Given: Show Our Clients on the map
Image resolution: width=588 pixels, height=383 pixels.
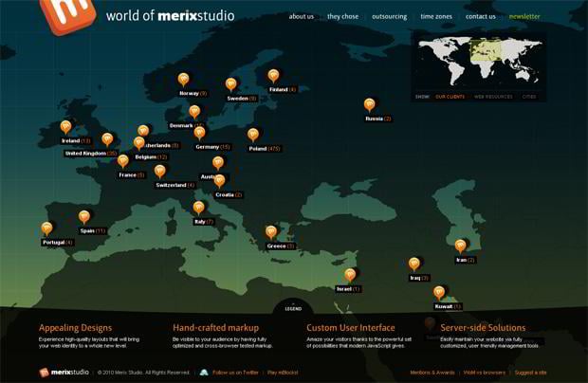Looking at the screenshot, I should [450, 97].
